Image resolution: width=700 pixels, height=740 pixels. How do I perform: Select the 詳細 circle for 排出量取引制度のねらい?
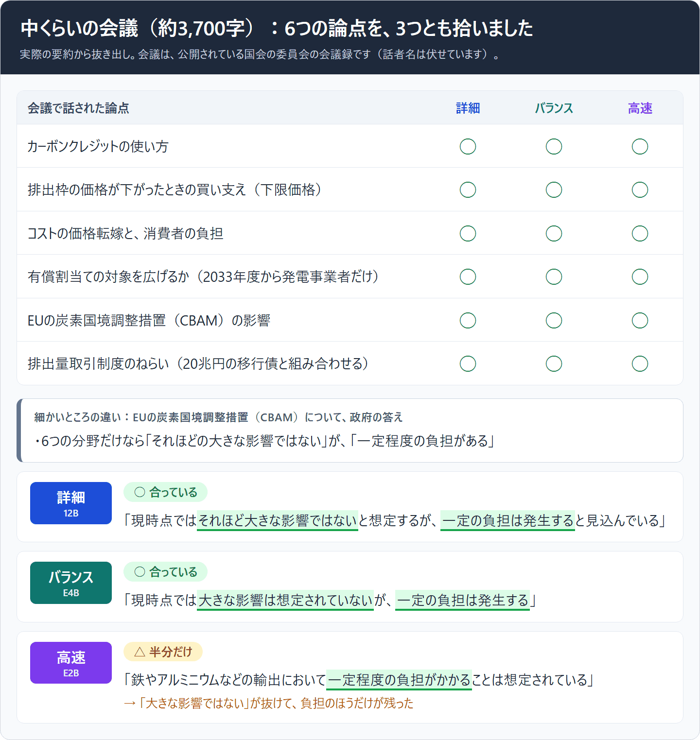point(468,363)
